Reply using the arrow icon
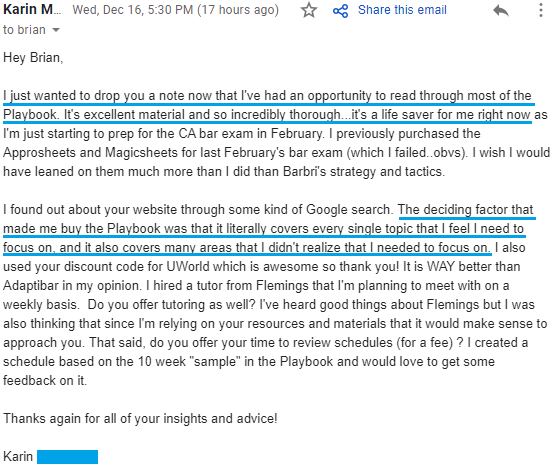The image size is (555, 465). coord(500,11)
